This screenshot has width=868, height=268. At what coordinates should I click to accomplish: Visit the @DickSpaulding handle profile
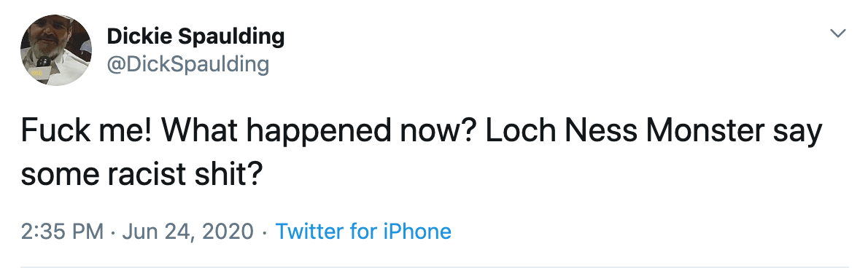tap(187, 64)
